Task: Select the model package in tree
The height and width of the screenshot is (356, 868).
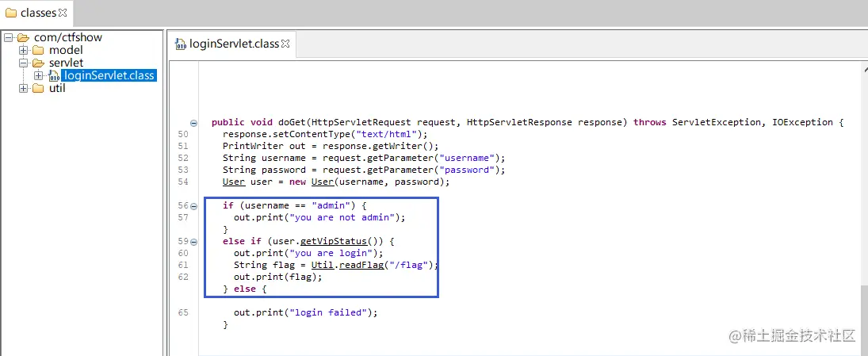Action: coord(66,51)
